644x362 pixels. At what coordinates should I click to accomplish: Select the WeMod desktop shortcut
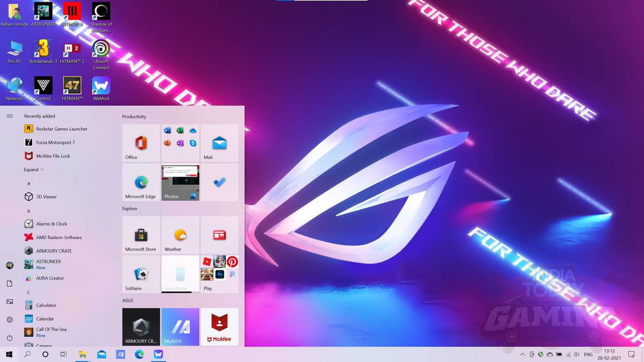(x=101, y=88)
